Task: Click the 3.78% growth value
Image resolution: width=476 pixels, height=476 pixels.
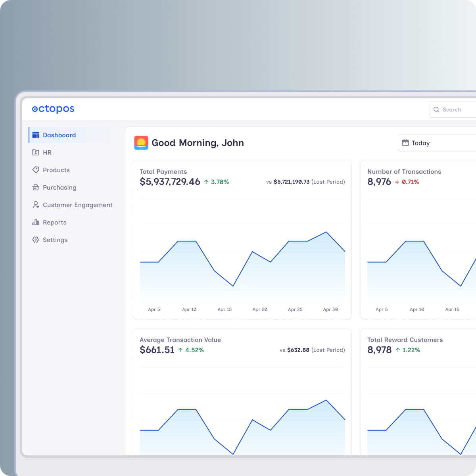Action: 220,182
